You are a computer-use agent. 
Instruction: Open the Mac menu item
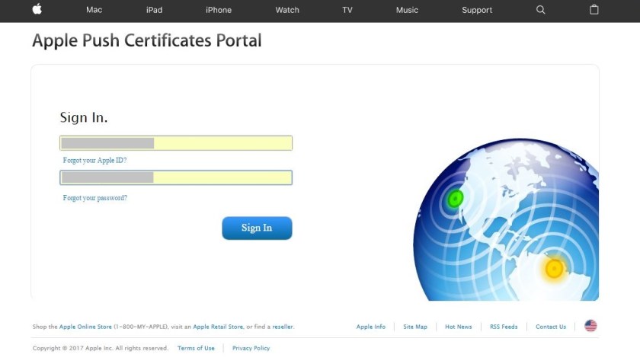click(94, 10)
